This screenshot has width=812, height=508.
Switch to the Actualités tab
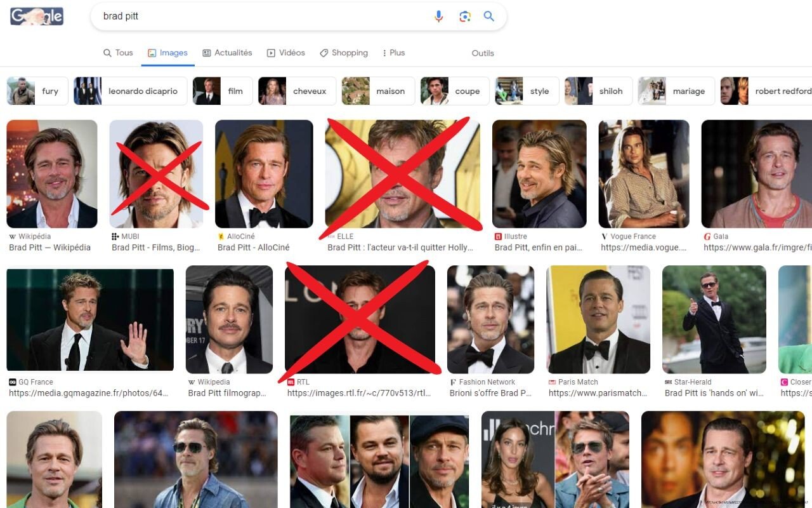click(x=227, y=53)
